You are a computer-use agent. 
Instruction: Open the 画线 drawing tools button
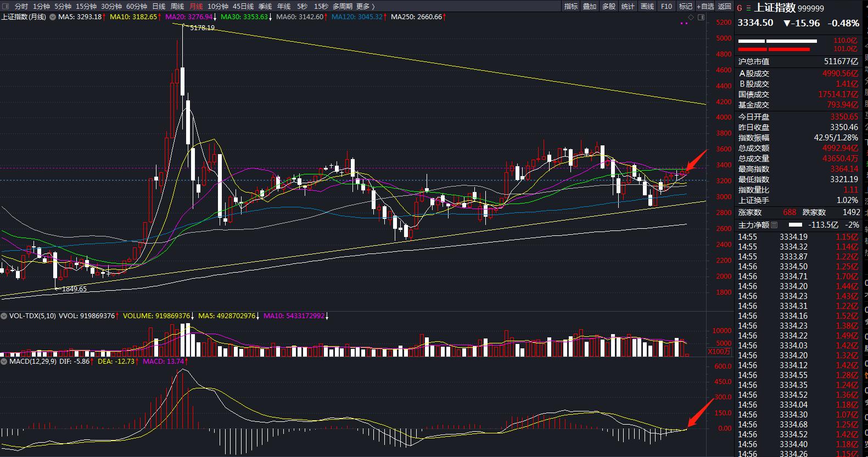click(x=647, y=6)
